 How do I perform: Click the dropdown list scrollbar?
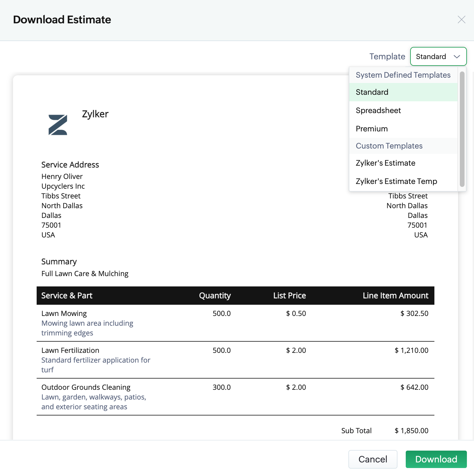pyautogui.click(x=462, y=129)
